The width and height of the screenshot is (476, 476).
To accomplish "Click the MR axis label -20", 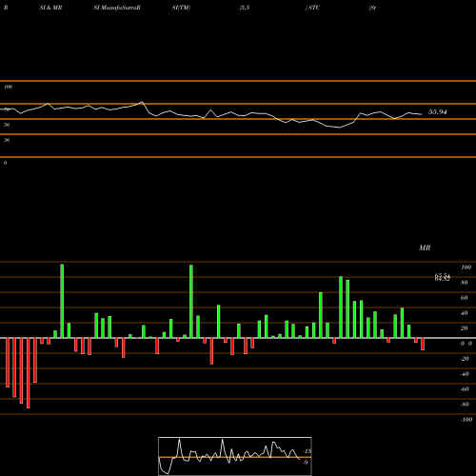I will (465, 359).
